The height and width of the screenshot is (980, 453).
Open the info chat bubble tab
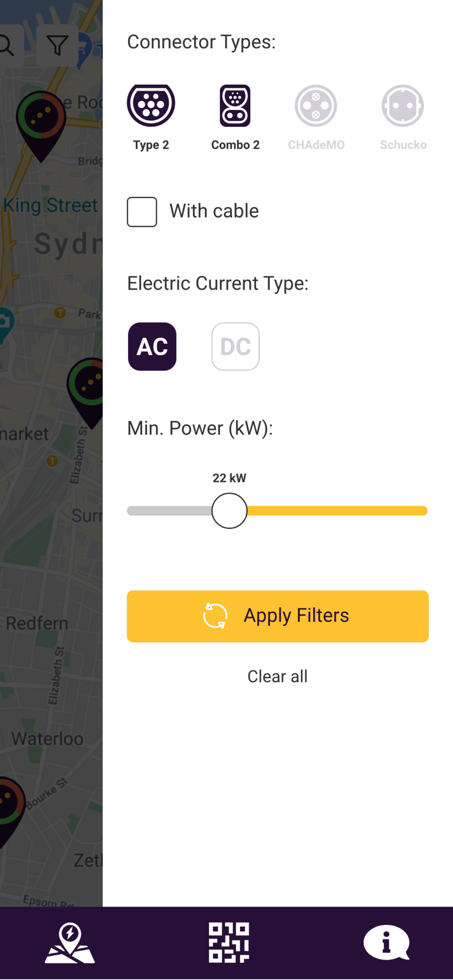[386, 942]
